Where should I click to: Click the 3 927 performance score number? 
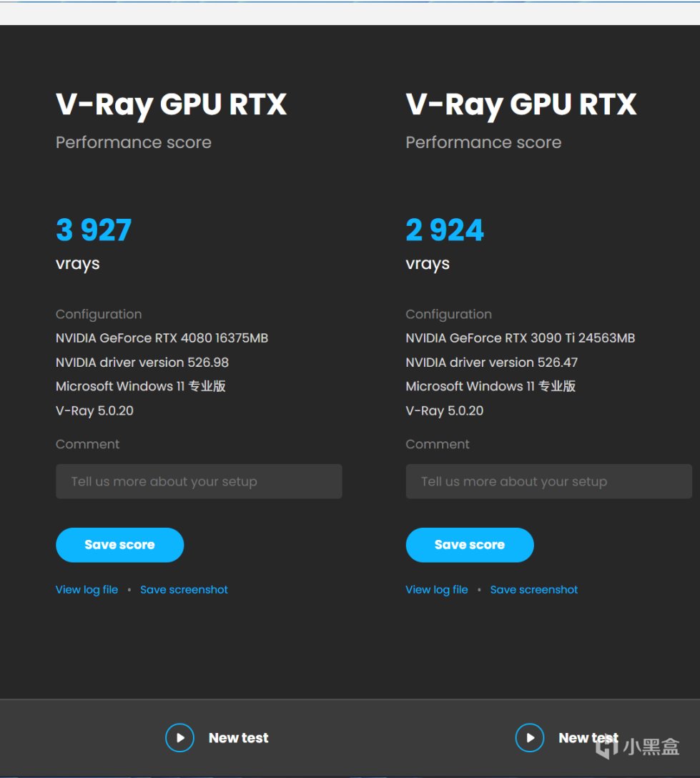[94, 230]
